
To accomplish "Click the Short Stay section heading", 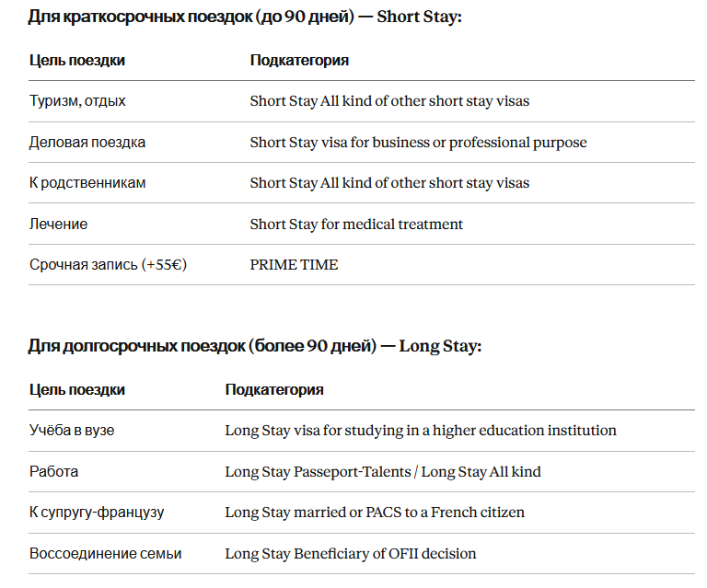I will (245, 17).
